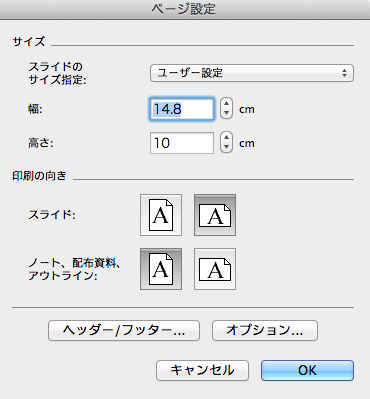Decrease width with the stepper down arrow
Screen dimensions: 370x399
pos(226,114)
